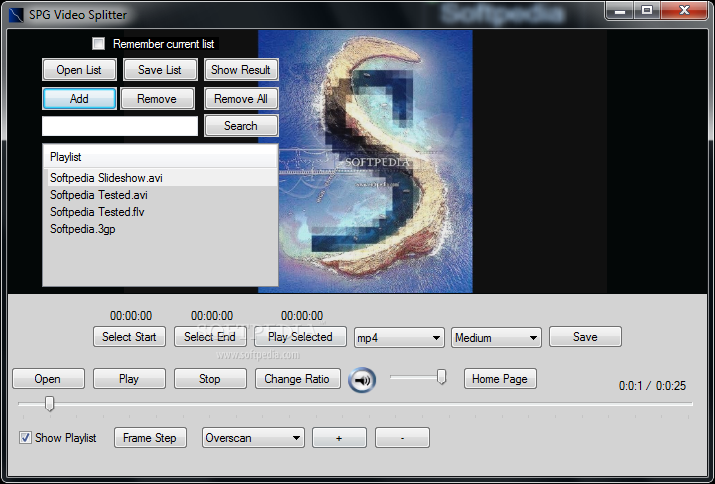715x484 pixels.
Task: Focus the playlist search text field
Action: (x=120, y=126)
